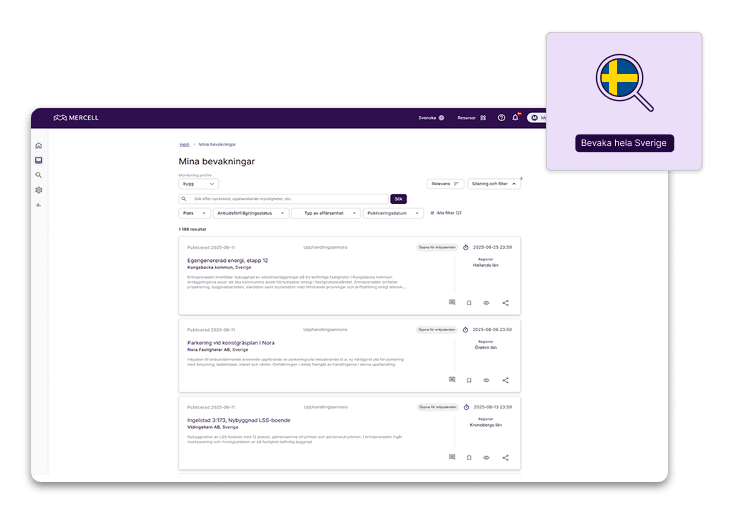Image resolution: width=734 pixels, height=514 pixels.
Task: Open the help question mark icon
Action: (501, 118)
